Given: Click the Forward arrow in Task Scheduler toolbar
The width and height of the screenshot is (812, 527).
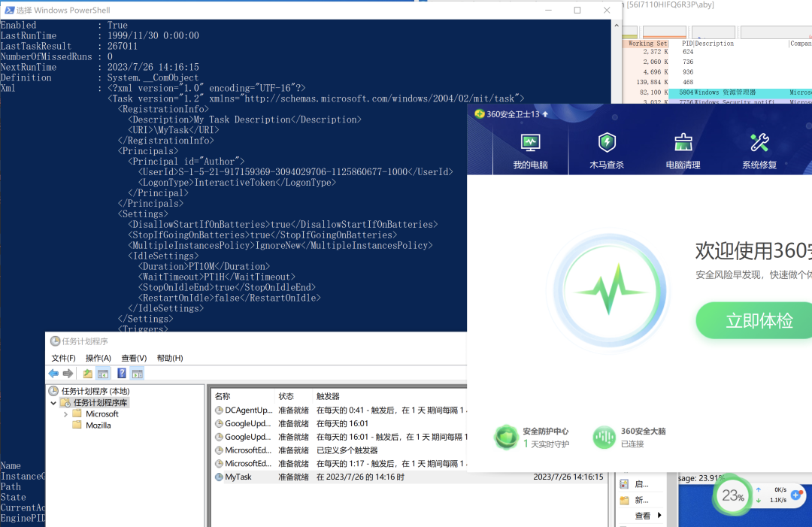Looking at the screenshot, I should click(68, 373).
